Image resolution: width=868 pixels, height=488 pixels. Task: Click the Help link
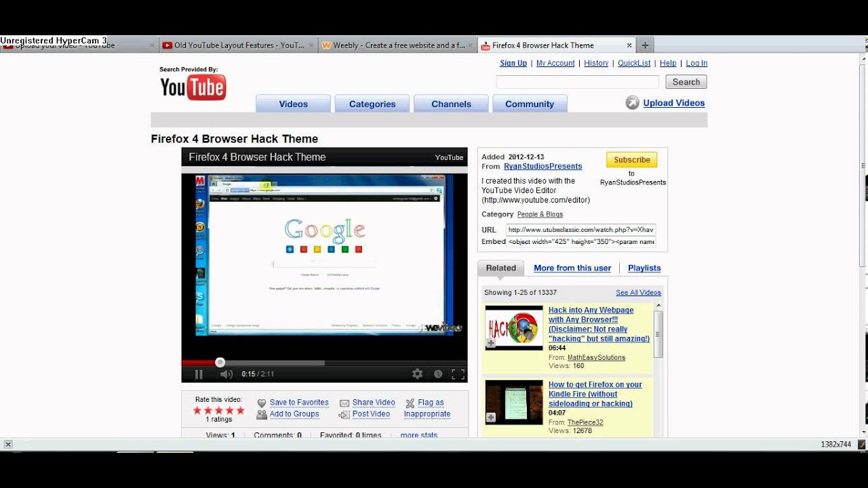tap(668, 63)
